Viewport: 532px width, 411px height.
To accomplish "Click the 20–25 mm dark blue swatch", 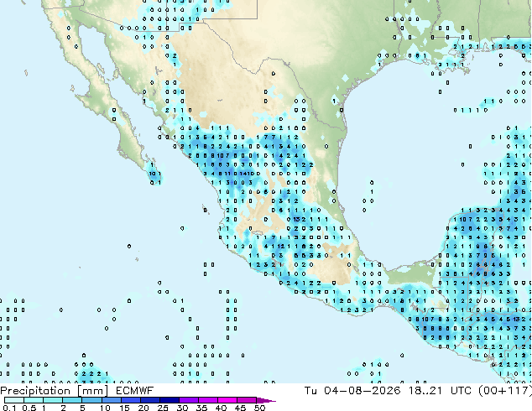I will pos(150,400).
